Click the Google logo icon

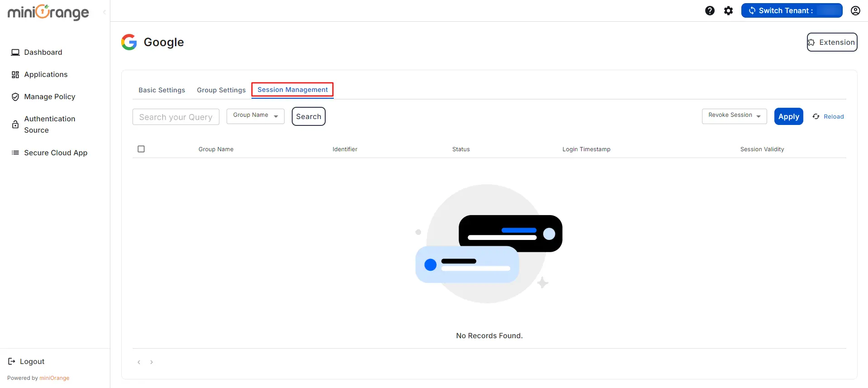pyautogui.click(x=129, y=42)
